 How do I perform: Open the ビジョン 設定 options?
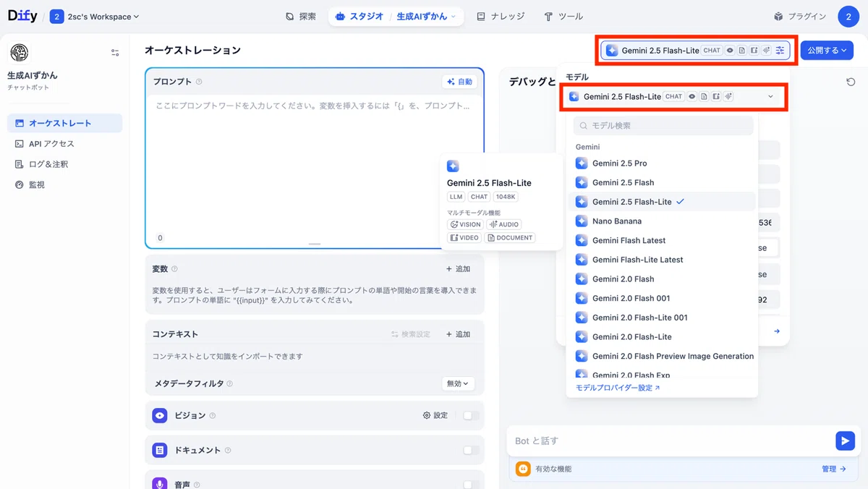pos(435,415)
